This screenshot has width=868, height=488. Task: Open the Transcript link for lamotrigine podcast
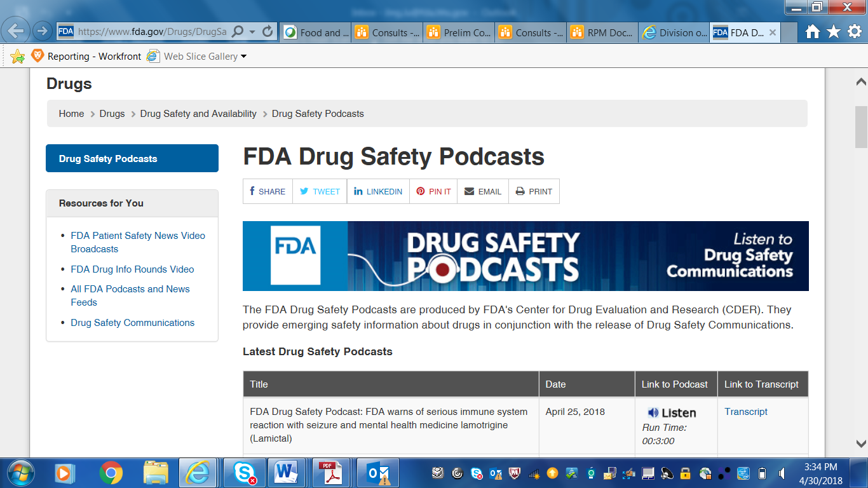746,412
